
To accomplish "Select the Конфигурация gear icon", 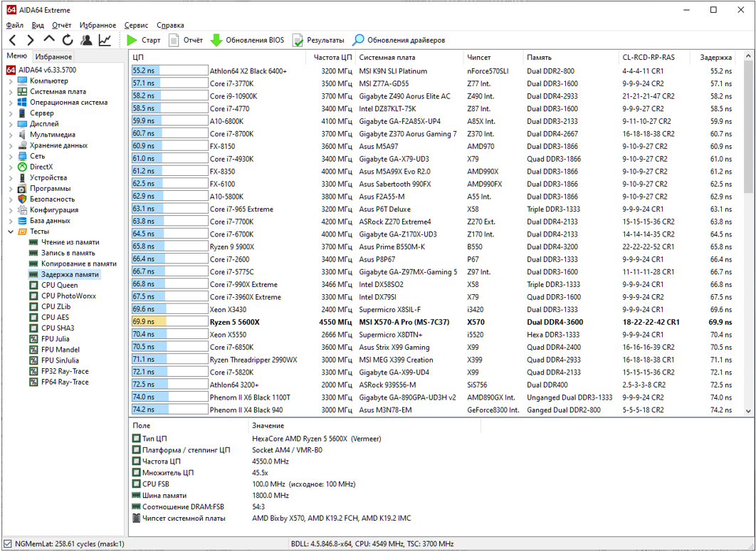I will click(22, 210).
